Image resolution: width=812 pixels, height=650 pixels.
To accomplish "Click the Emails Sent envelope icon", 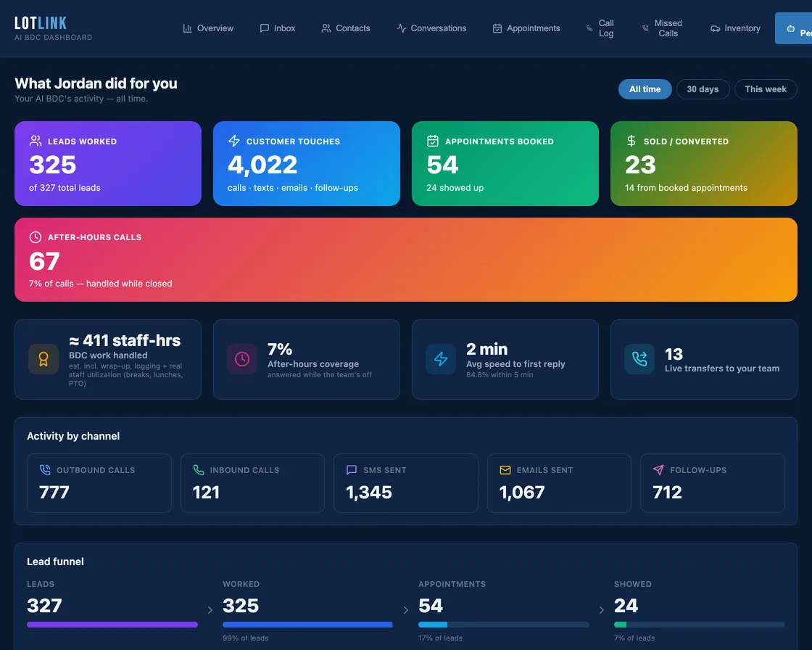I will coord(505,469).
